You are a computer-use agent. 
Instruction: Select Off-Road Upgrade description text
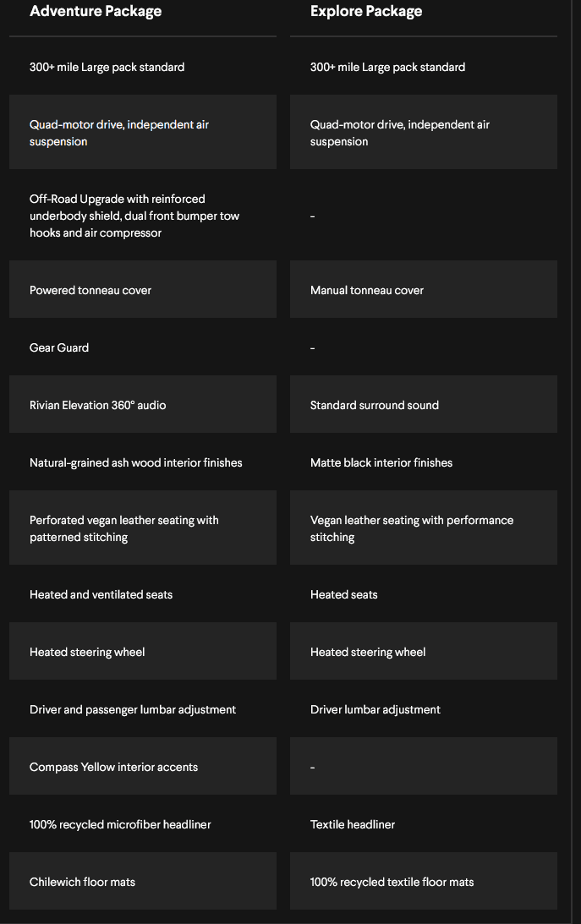(x=134, y=216)
